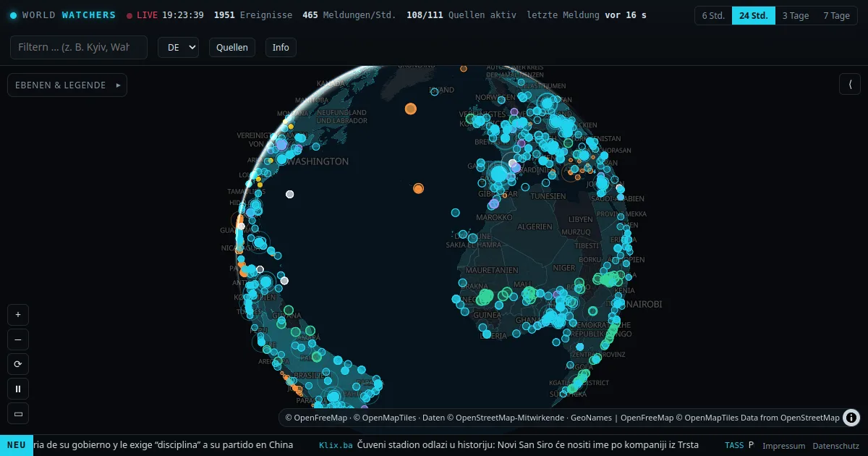Viewport: 868px width, 456px height.
Task: Focus the Filtern search field
Action: pos(79,47)
